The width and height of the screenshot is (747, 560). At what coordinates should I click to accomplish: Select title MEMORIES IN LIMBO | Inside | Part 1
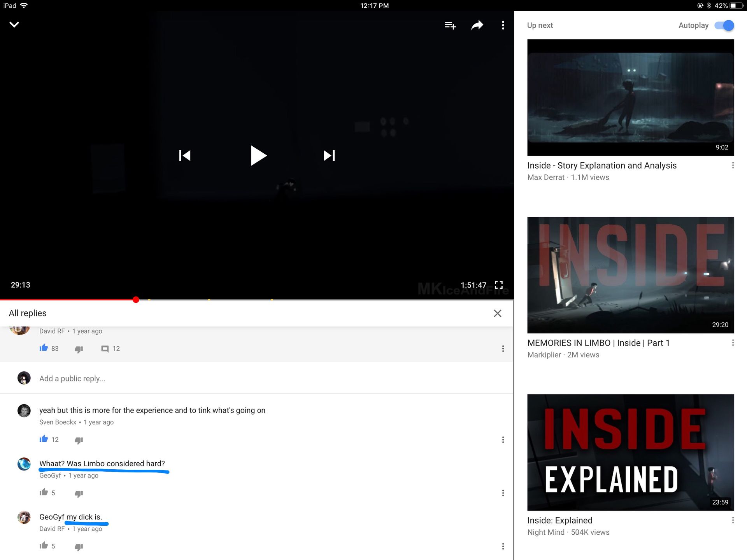pos(598,343)
